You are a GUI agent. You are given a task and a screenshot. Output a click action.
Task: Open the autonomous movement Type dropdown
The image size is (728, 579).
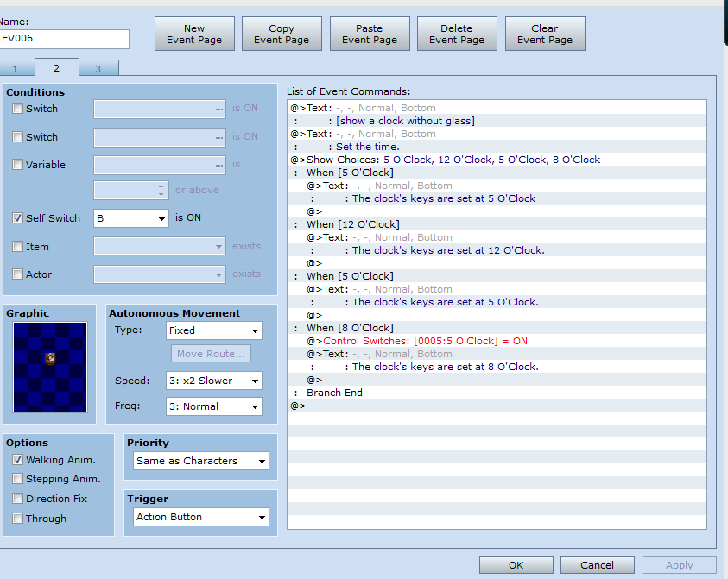(213, 330)
